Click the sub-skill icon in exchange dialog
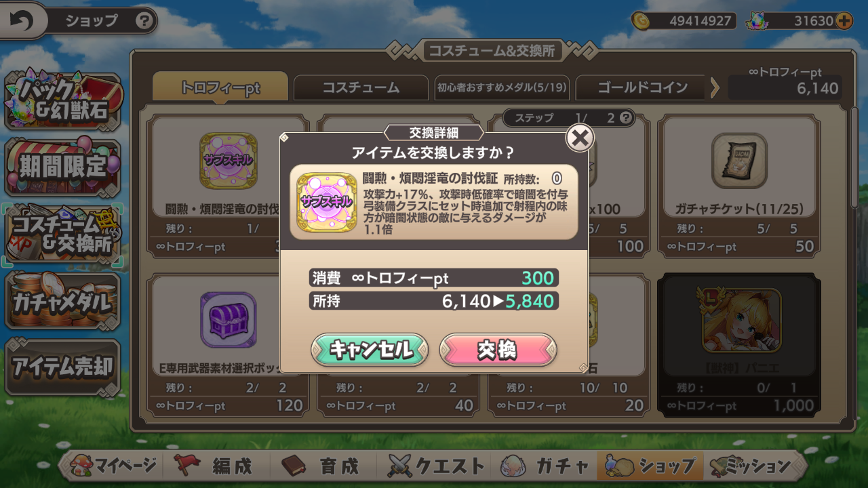The width and height of the screenshot is (868, 488). click(x=328, y=201)
